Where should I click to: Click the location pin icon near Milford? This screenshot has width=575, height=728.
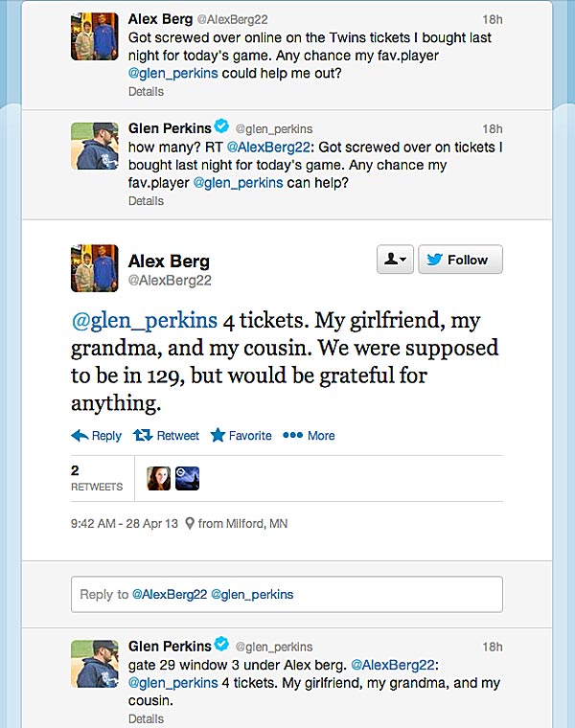[x=190, y=524]
